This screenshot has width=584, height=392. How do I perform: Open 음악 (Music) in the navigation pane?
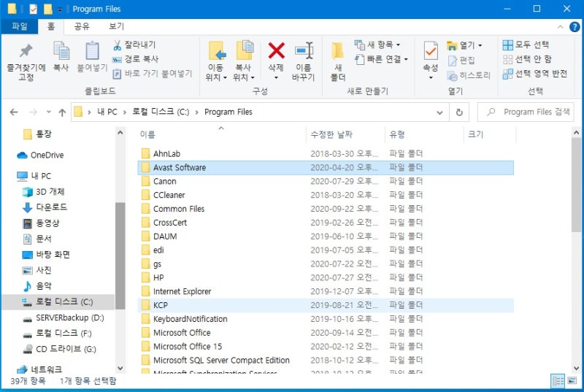tap(37, 286)
